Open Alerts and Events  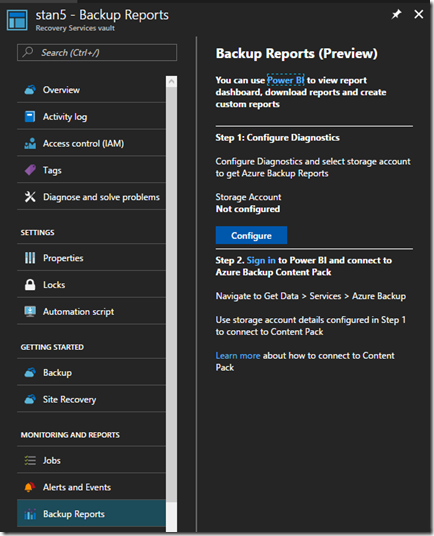pyautogui.click(x=92, y=487)
